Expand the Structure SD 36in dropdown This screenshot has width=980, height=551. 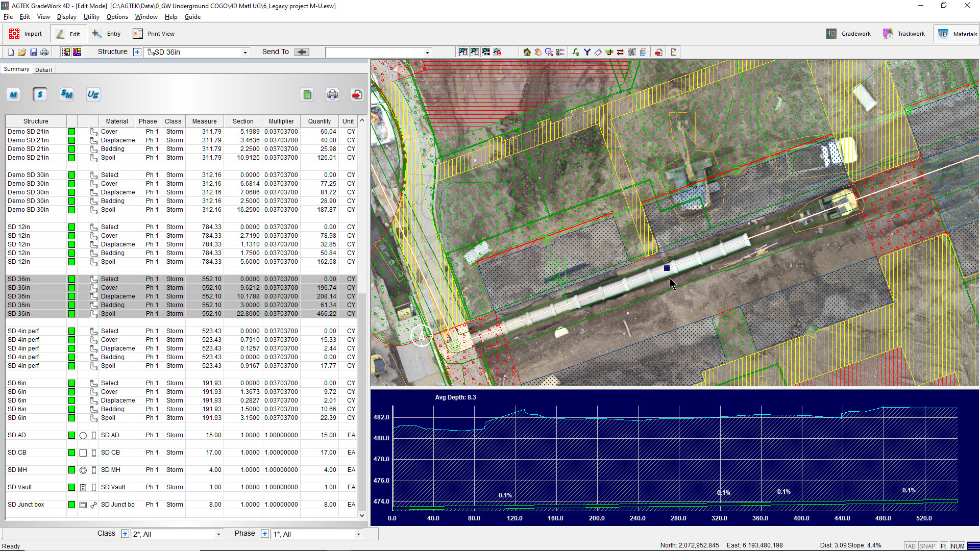[243, 52]
